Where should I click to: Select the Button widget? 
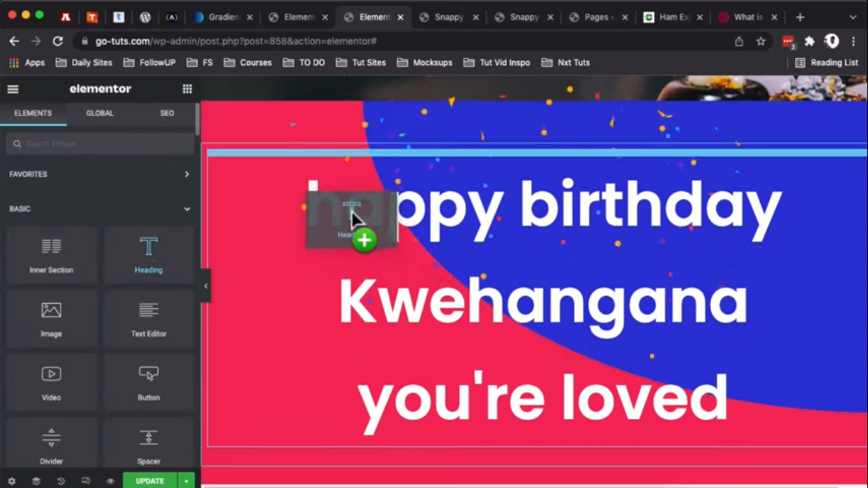(x=149, y=383)
